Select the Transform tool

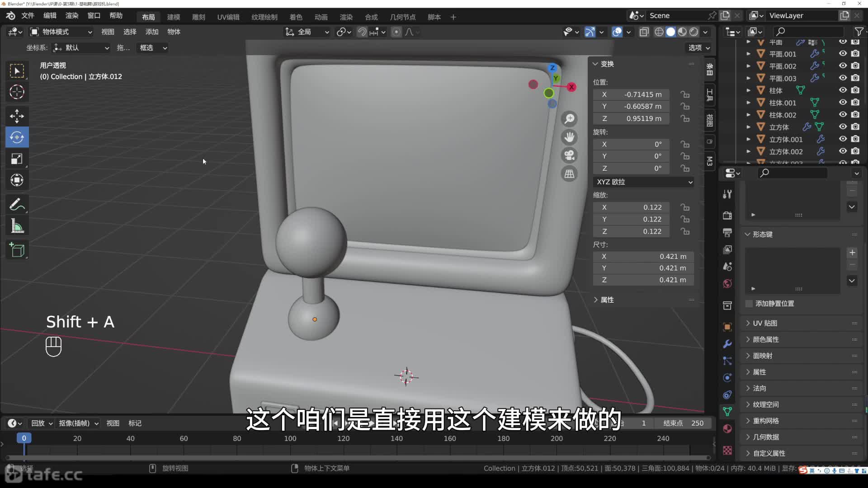point(17,180)
